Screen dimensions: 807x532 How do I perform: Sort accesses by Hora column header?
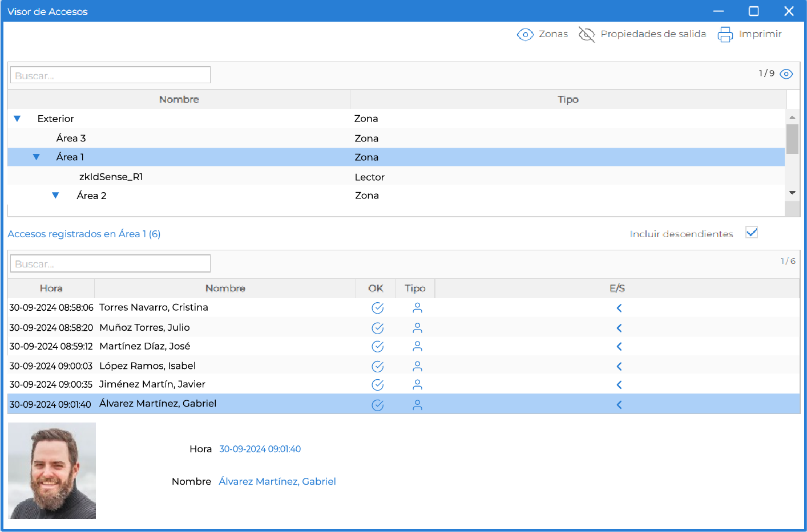click(x=51, y=289)
